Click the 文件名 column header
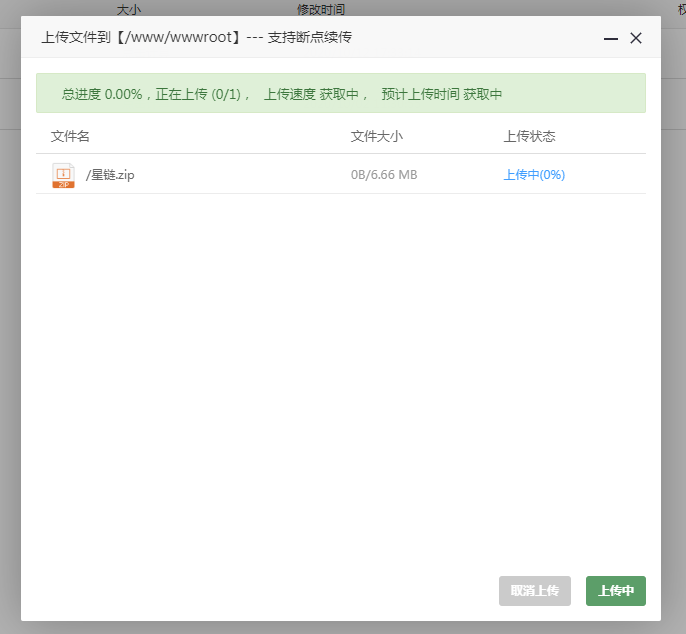Image resolution: width=686 pixels, height=634 pixels. pyautogui.click(x=70, y=136)
